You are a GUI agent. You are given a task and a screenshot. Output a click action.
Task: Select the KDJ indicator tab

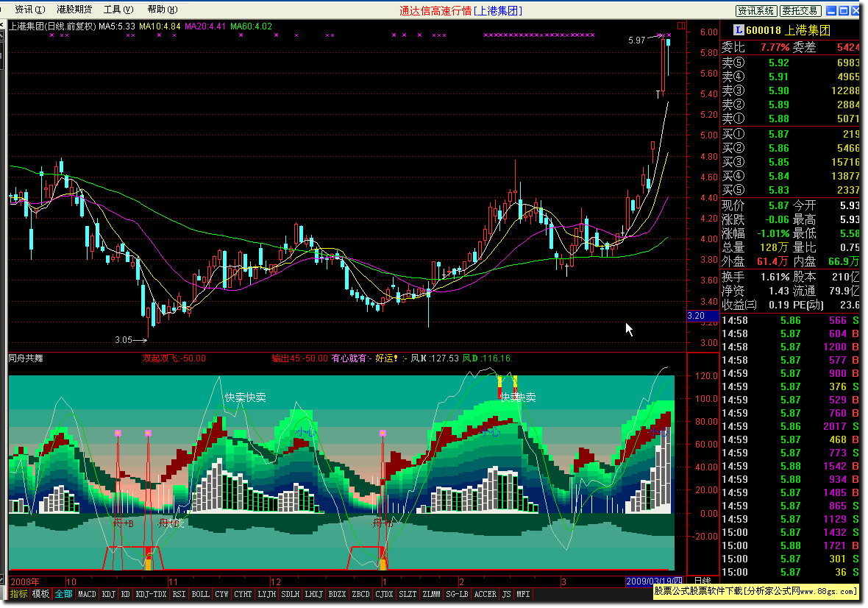pos(109,594)
